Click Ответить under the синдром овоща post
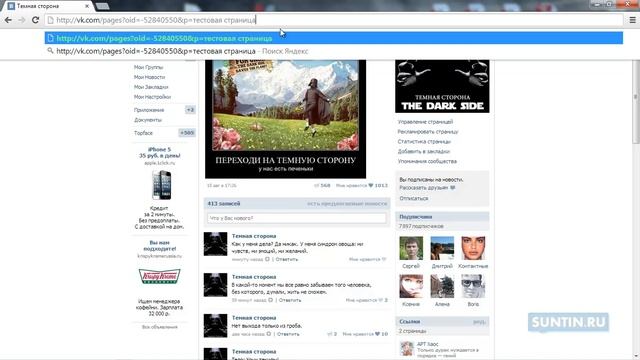The width and height of the screenshot is (640, 360). [287, 259]
